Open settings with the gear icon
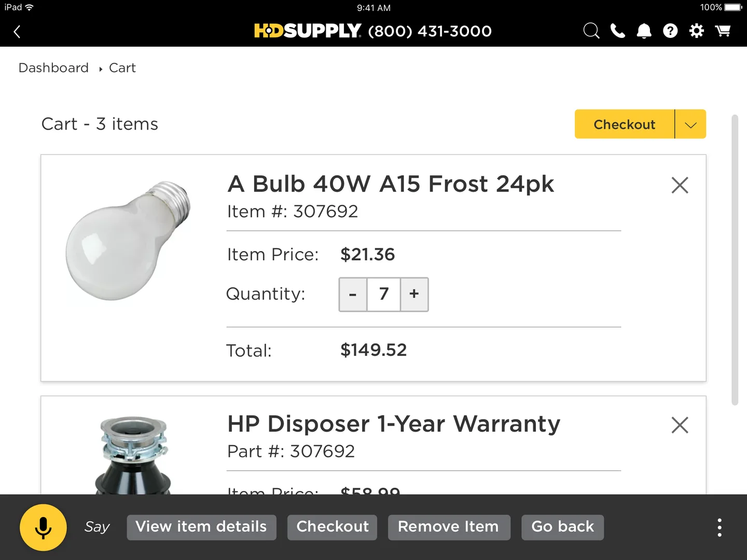The width and height of the screenshot is (747, 560). [696, 31]
